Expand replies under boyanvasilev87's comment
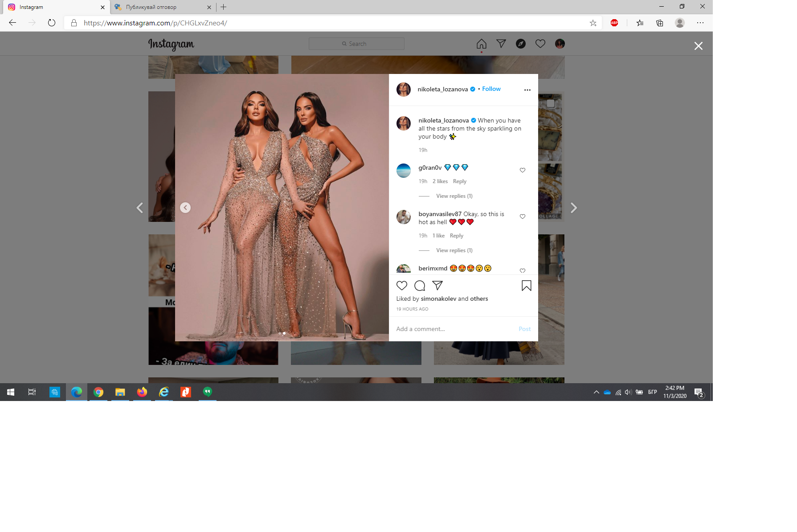 tap(454, 250)
